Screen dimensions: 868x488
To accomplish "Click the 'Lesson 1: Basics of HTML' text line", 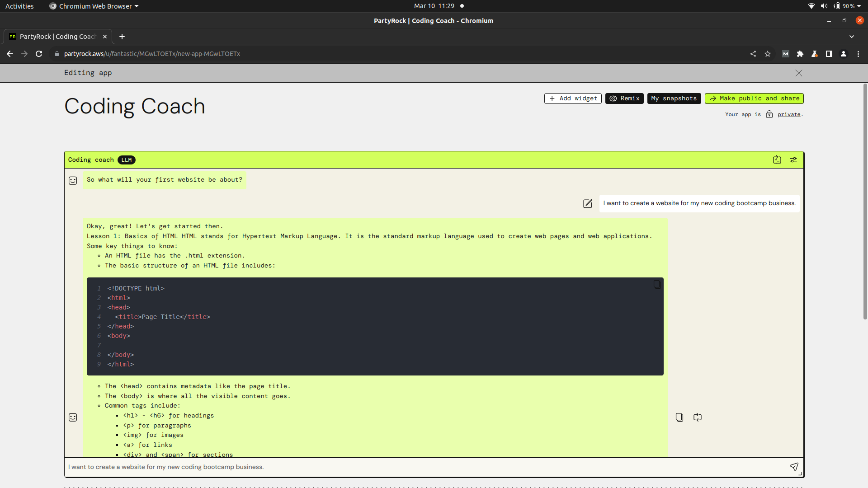I will pyautogui.click(x=369, y=236).
